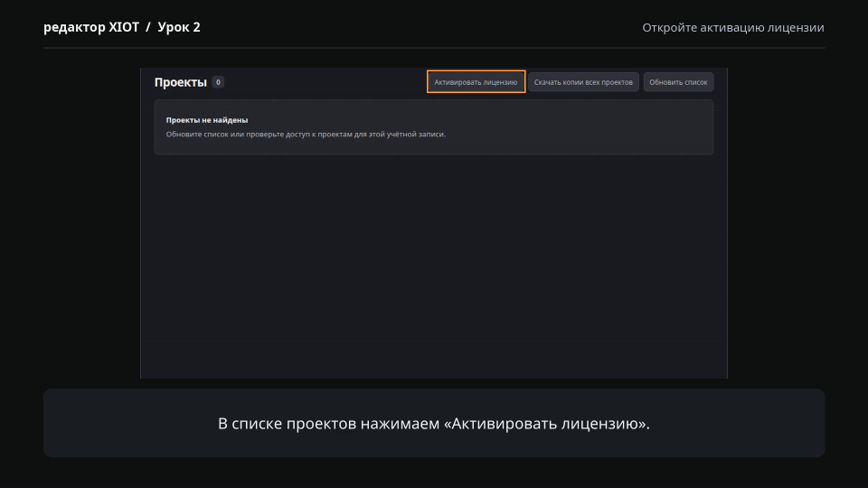Click the «Активировать лицензию» button
The width and height of the screenshot is (868, 488).
476,82
